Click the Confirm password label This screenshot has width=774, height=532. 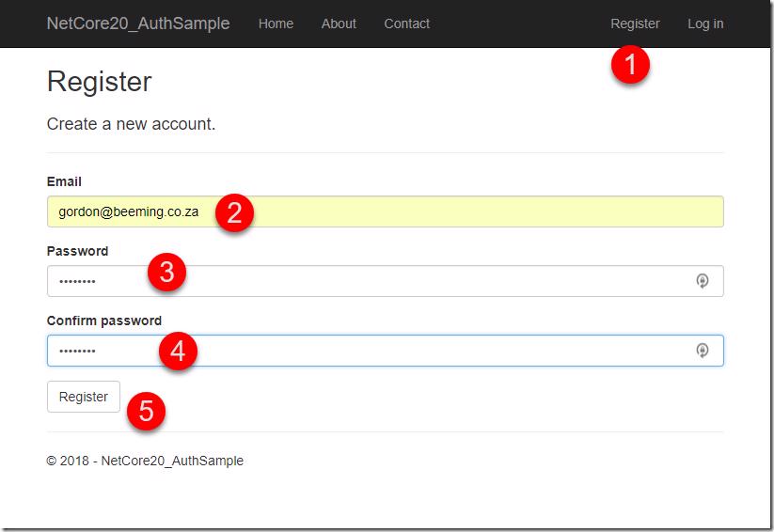104,321
